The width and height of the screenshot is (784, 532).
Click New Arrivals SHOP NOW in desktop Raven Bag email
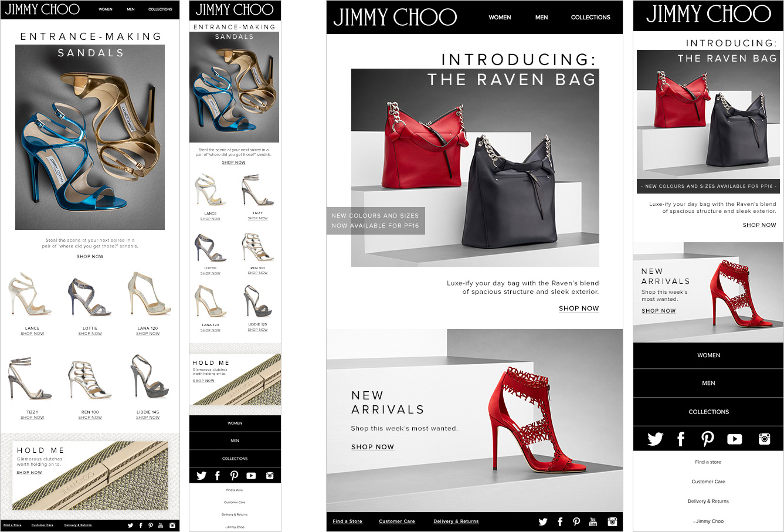tap(372, 447)
